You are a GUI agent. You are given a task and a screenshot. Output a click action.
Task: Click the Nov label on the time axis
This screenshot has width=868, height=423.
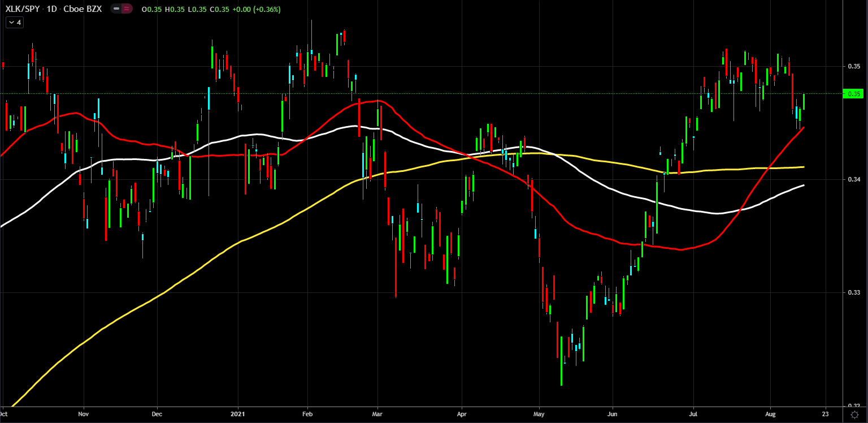84,413
